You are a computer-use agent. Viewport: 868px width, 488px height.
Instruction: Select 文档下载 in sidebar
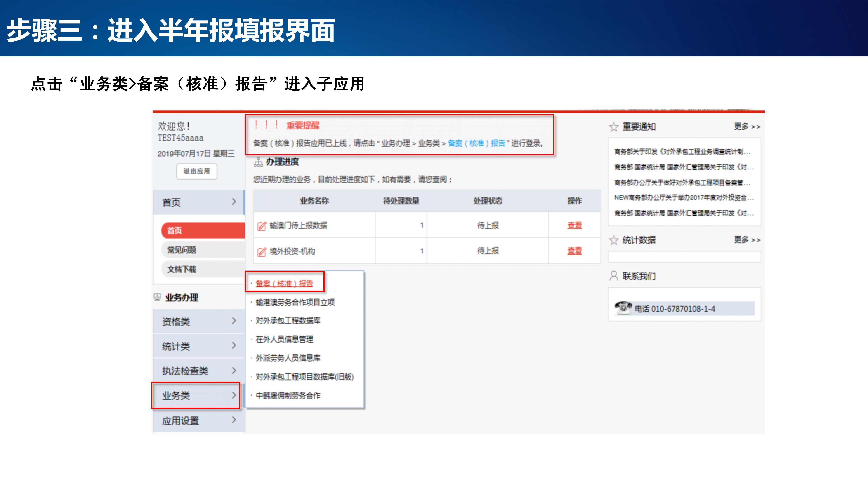tap(182, 269)
